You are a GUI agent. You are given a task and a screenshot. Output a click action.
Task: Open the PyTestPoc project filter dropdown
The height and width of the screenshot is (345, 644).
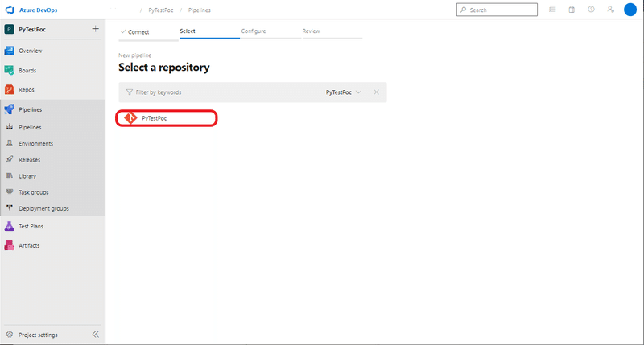tap(344, 92)
